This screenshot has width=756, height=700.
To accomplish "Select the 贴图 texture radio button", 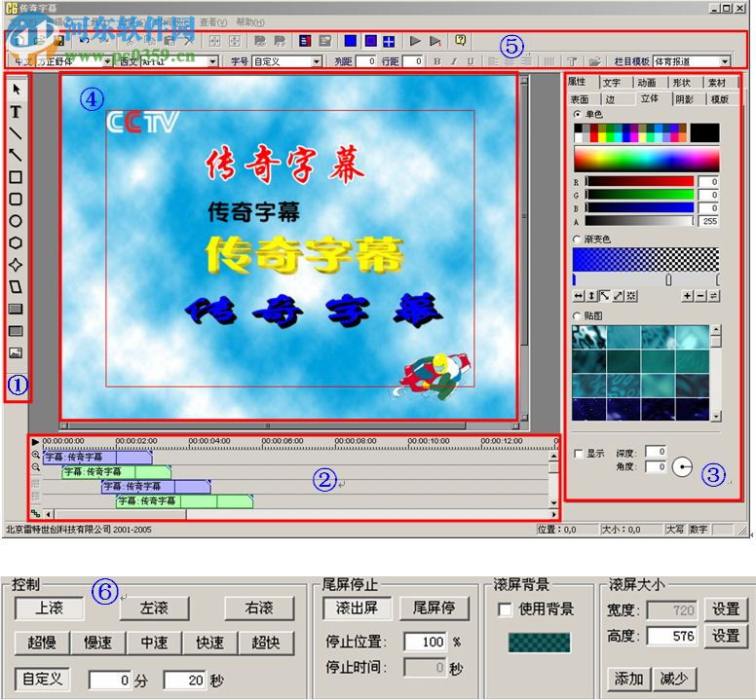I will point(577,316).
